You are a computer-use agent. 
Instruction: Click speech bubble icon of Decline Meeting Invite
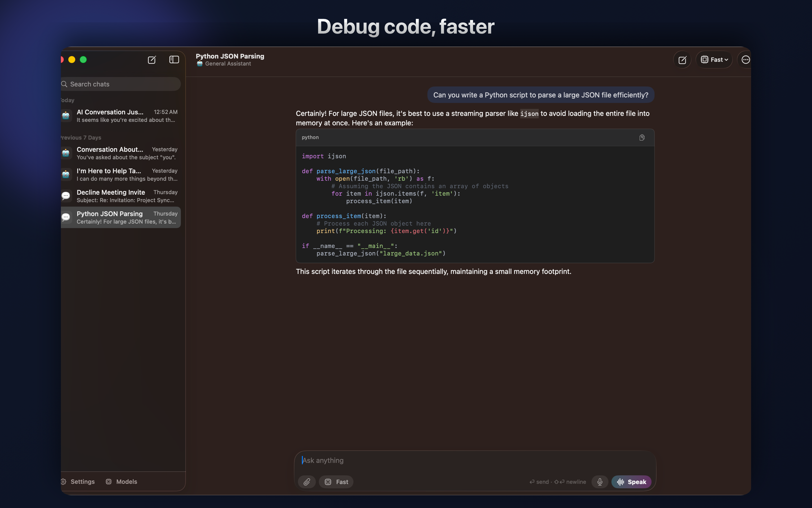tap(66, 196)
